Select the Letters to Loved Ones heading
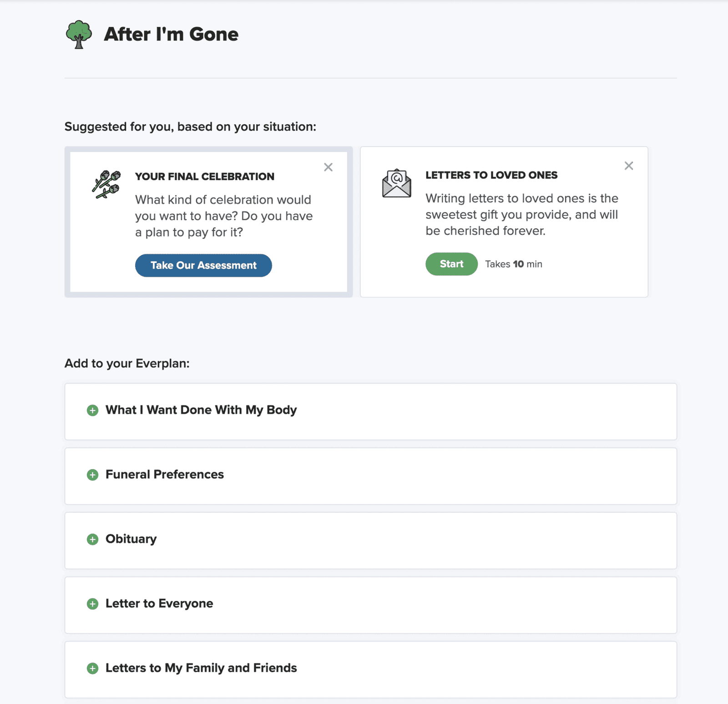728x704 pixels. pos(491,175)
